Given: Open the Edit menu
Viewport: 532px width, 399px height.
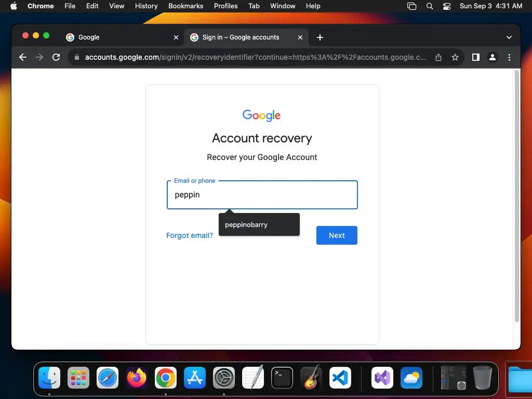Looking at the screenshot, I should tap(92, 6).
